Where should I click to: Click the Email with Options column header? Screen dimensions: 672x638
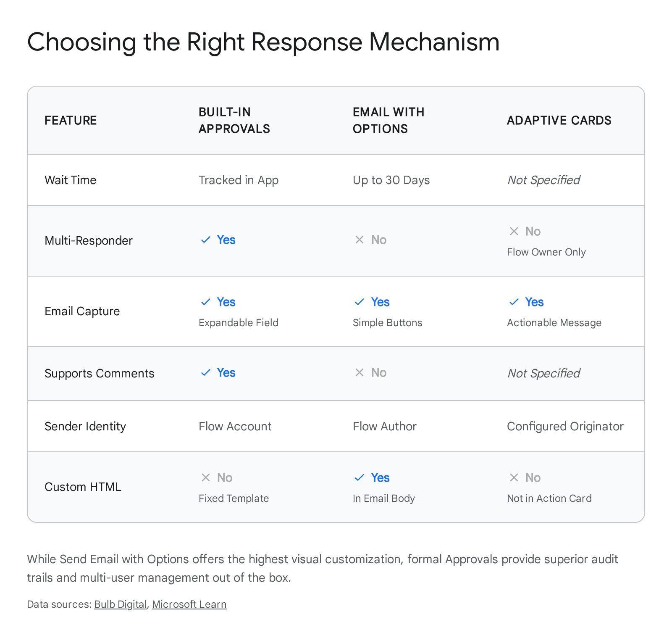(x=388, y=121)
